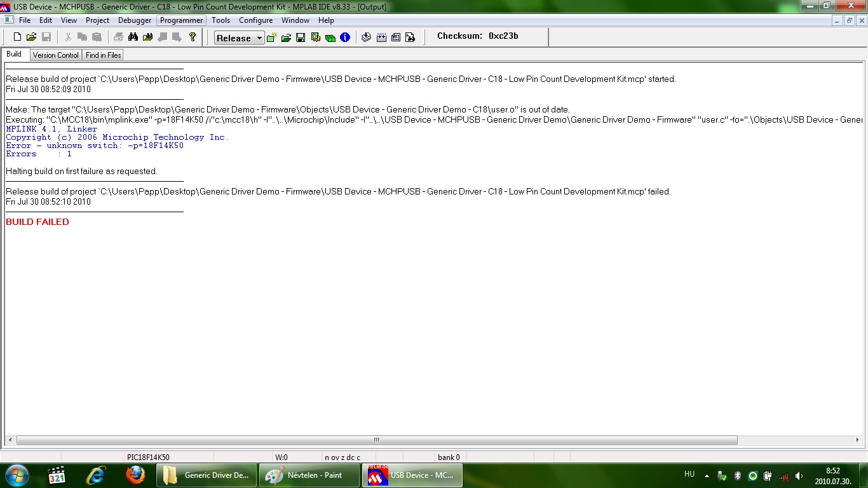Image resolution: width=868 pixels, height=488 pixels.
Task: Open the Tools menu
Action: point(221,20)
